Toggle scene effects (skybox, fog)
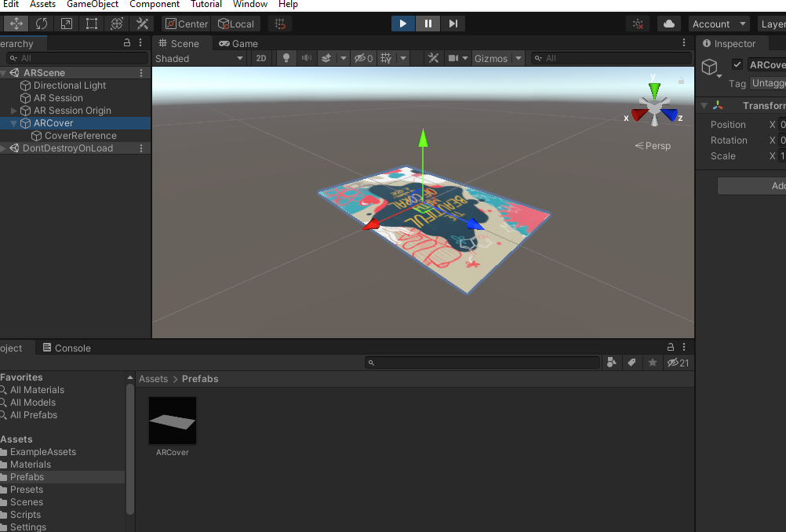The image size is (786, 532). pyautogui.click(x=326, y=58)
